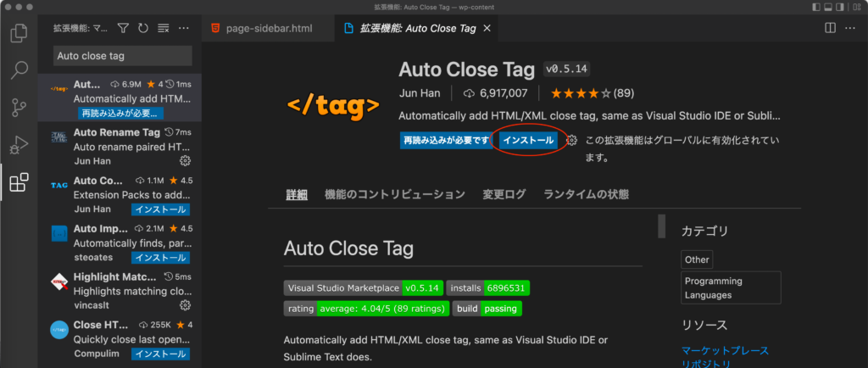This screenshot has height=368, width=868.
Task: Open editor more actions ellipsis menu
Action: pyautogui.click(x=849, y=28)
